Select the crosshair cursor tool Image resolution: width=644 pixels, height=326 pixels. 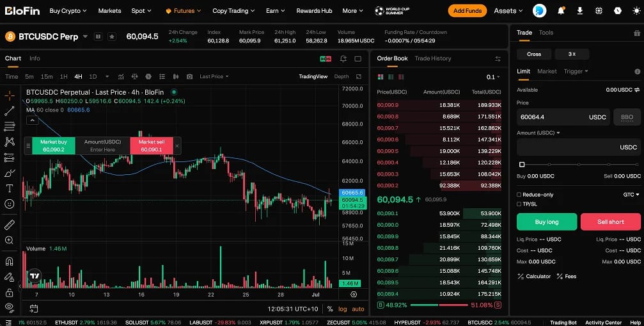point(10,95)
